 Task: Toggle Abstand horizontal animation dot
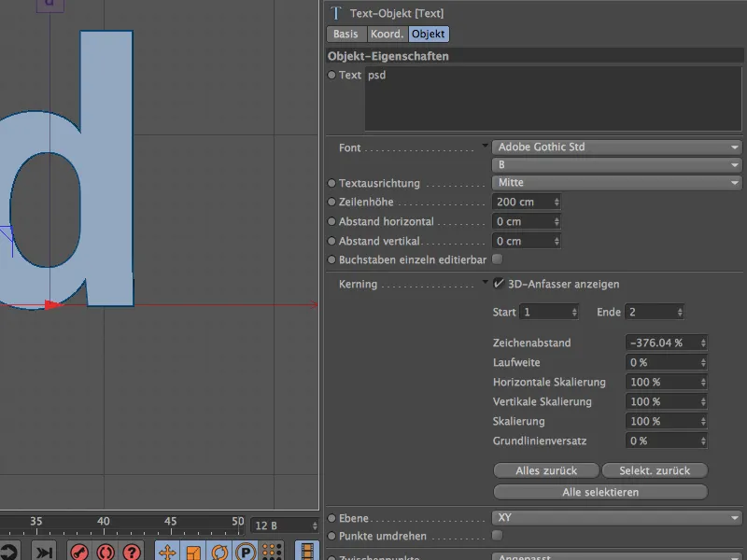(x=331, y=221)
